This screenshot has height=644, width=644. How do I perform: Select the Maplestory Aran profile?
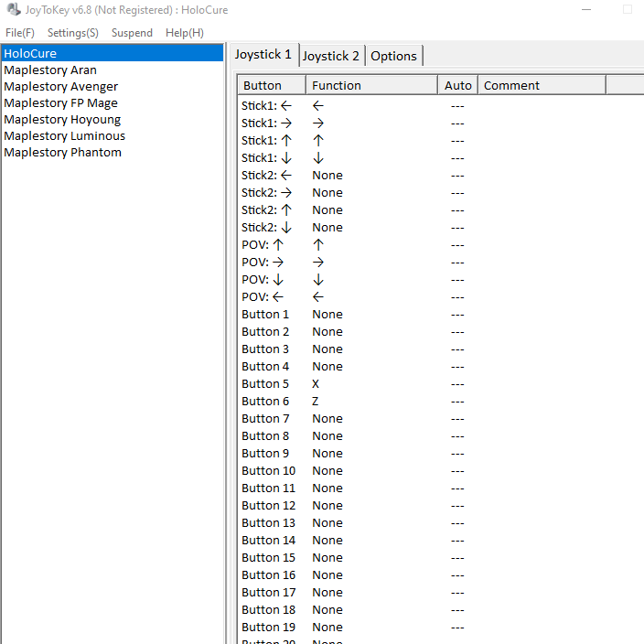point(113,70)
